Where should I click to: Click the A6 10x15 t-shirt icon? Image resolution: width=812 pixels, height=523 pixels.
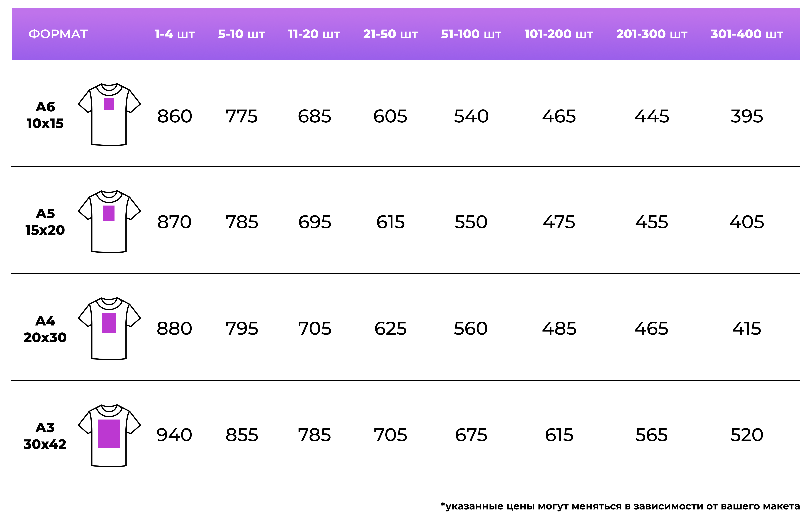(x=109, y=114)
